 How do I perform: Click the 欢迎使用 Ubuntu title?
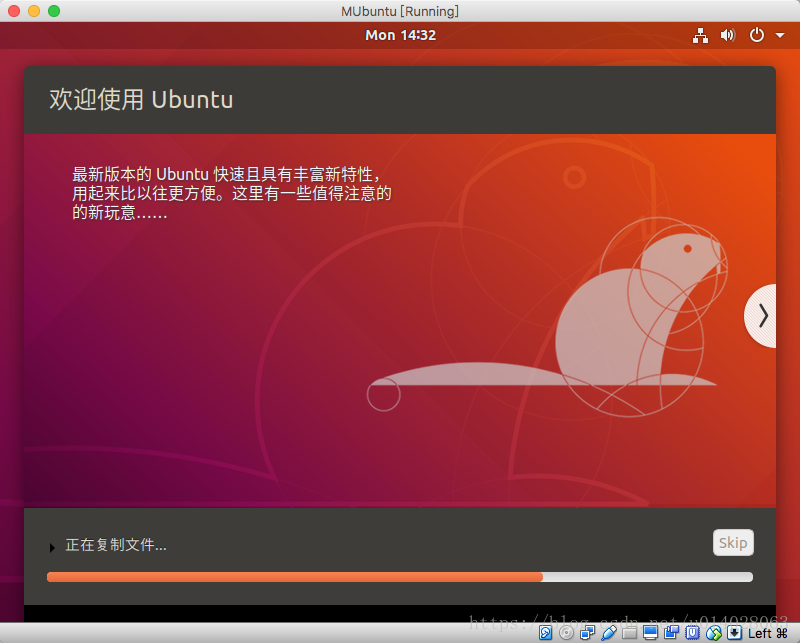pos(141,99)
